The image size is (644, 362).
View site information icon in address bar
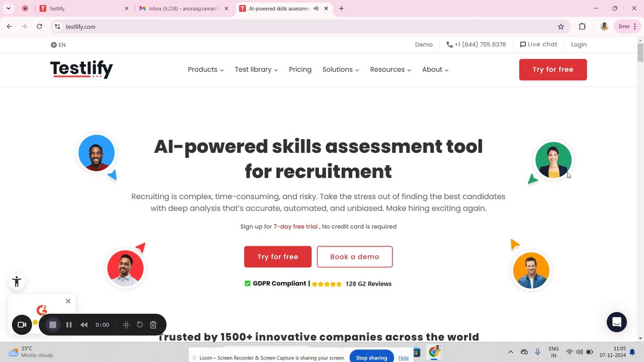click(57, 27)
